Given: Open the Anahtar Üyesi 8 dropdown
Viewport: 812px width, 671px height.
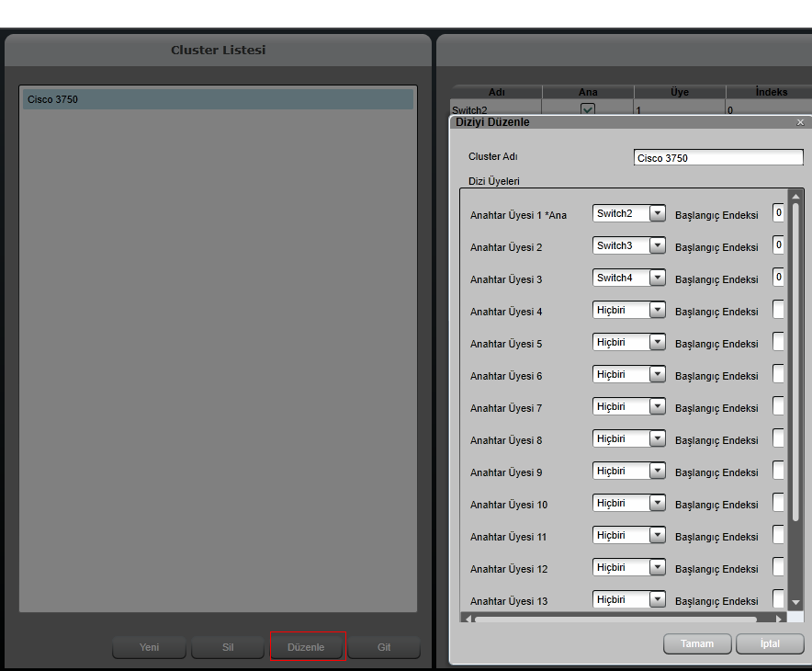Looking at the screenshot, I should click(657, 438).
